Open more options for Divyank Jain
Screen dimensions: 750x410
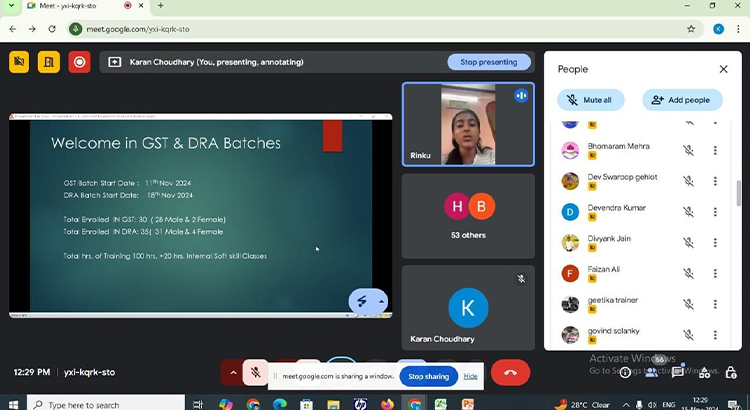[715, 243]
